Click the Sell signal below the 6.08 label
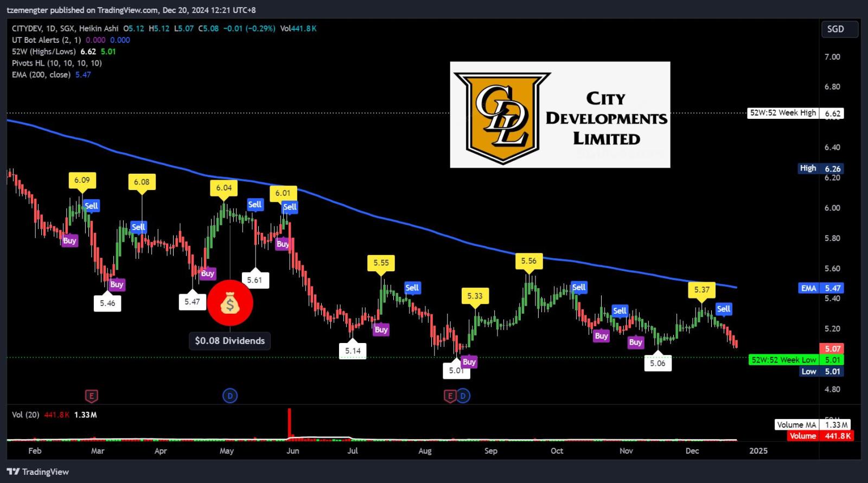Viewport: 868px width, 483px height. point(138,227)
